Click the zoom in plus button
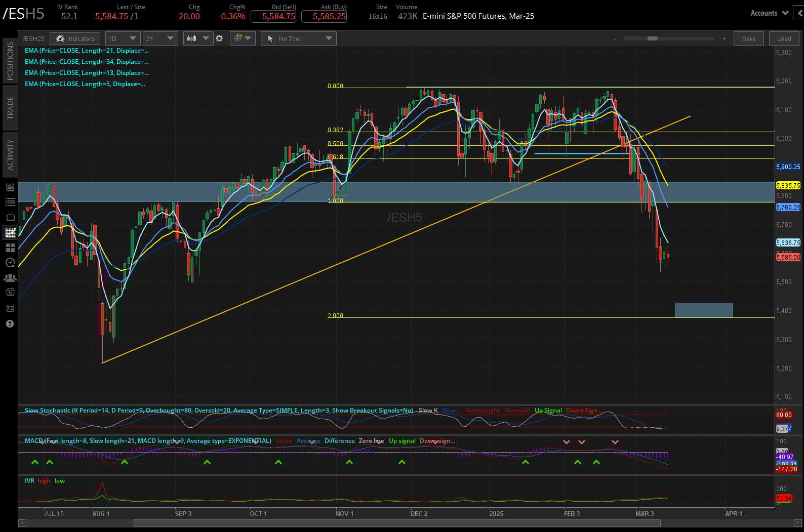This screenshot has width=804, height=532. click(x=724, y=38)
